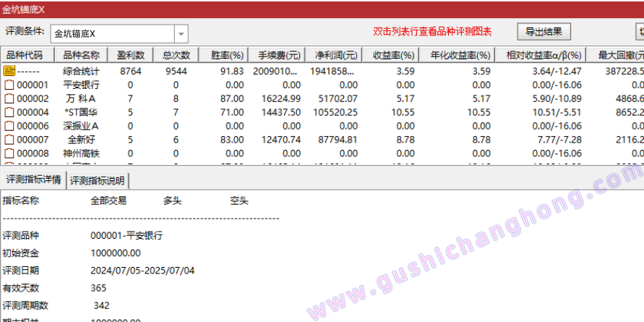Sort by the 年化收益率(%) column header
The width and height of the screenshot is (644, 322).
pyautogui.click(x=457, y=55)
